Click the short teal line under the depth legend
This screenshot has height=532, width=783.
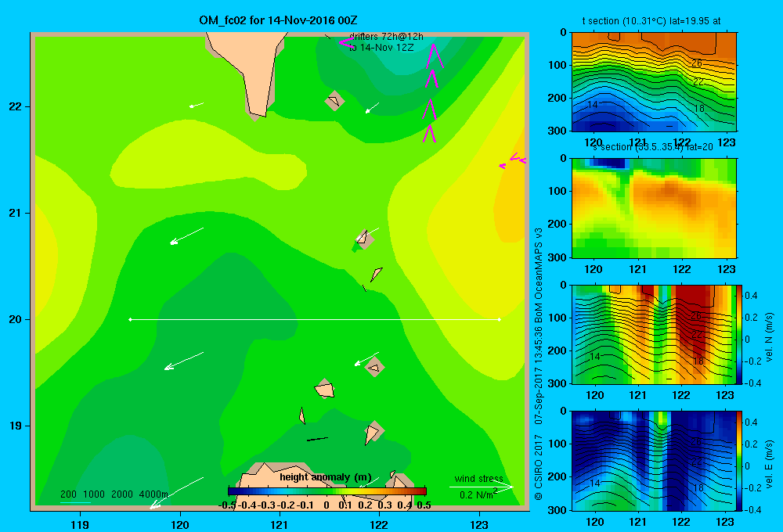tap(75, 502)
